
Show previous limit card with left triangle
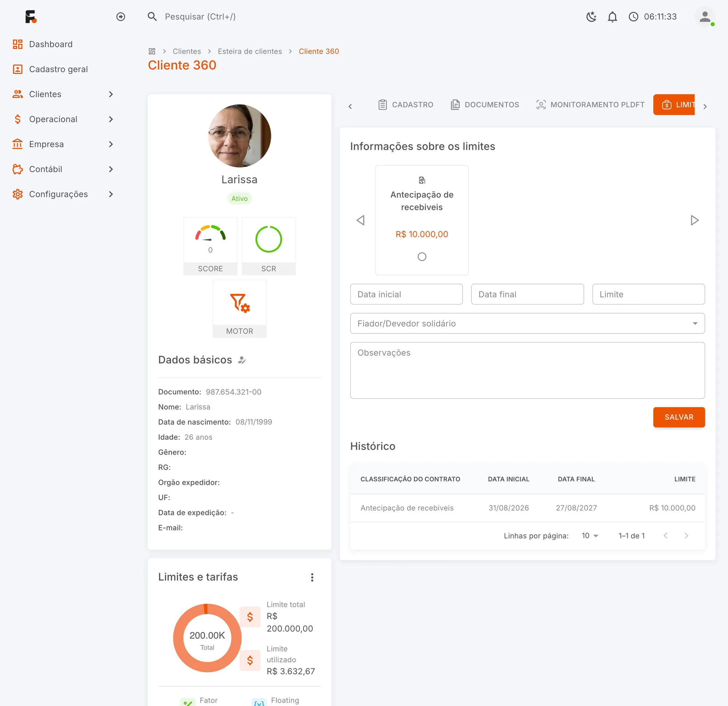click(x=360, y=220)
